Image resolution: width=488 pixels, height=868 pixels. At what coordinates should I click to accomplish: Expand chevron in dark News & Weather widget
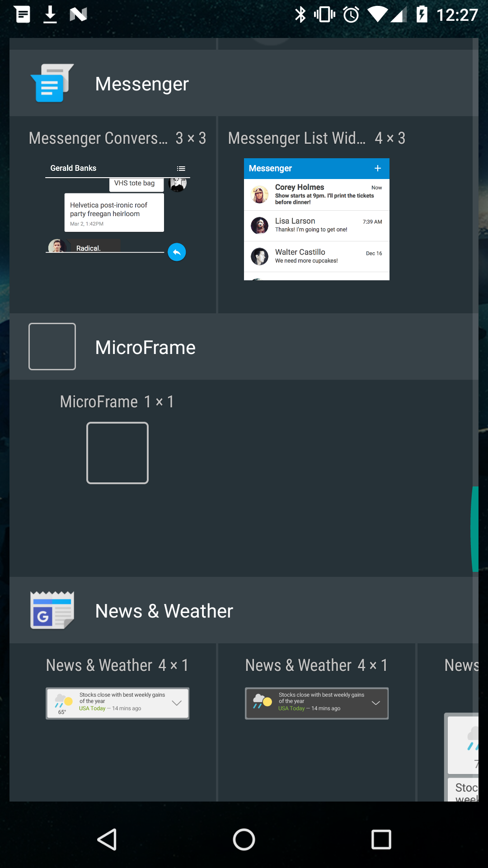tap(375, 703)
